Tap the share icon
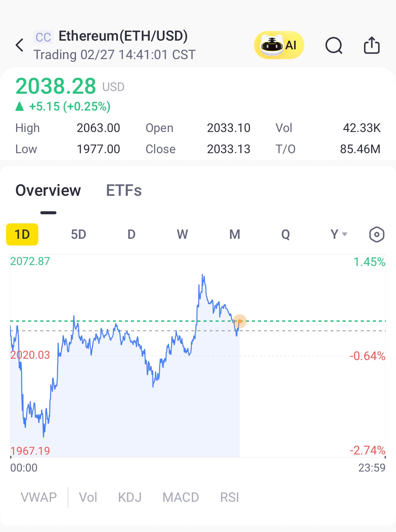The image size is (396, 532). point(372,45)
